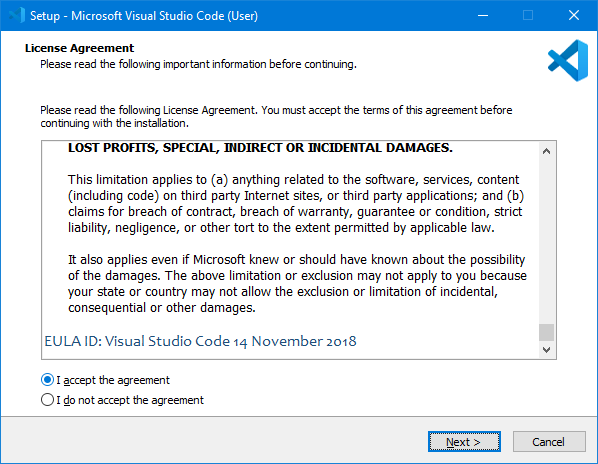Click the paragraph starting "This limitation applies to"

tap(296, 204)
